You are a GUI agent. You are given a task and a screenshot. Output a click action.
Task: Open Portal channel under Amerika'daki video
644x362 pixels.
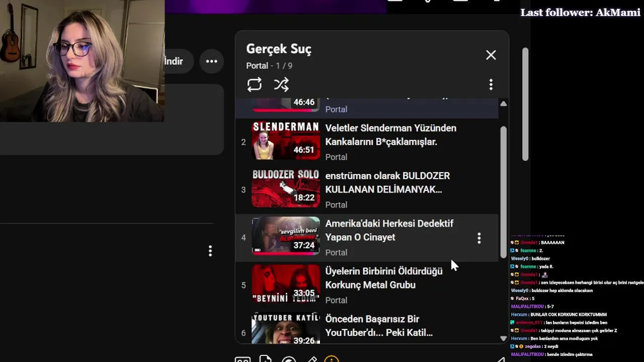coord(336,252)
